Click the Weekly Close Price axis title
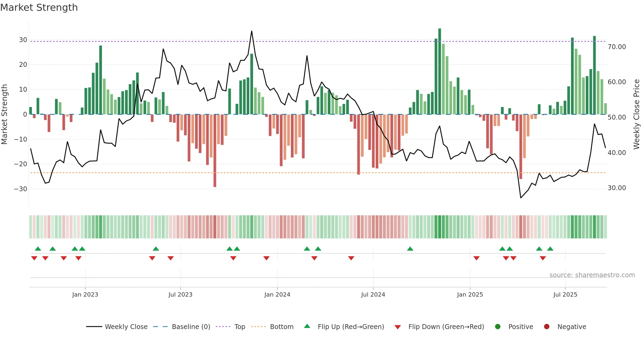Screen dimensions: 644x362 pyautogui.click(x=636, y=114)
